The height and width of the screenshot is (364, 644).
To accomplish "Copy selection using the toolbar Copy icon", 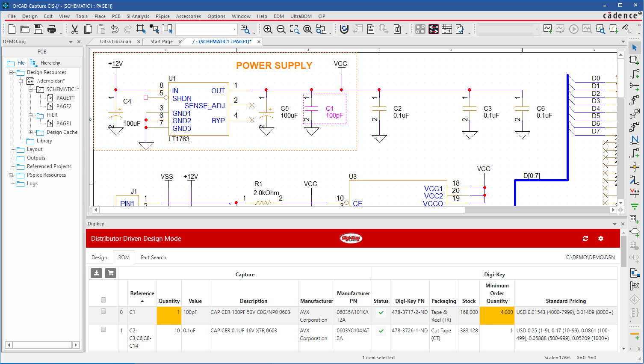I will [x=88, y=29].
